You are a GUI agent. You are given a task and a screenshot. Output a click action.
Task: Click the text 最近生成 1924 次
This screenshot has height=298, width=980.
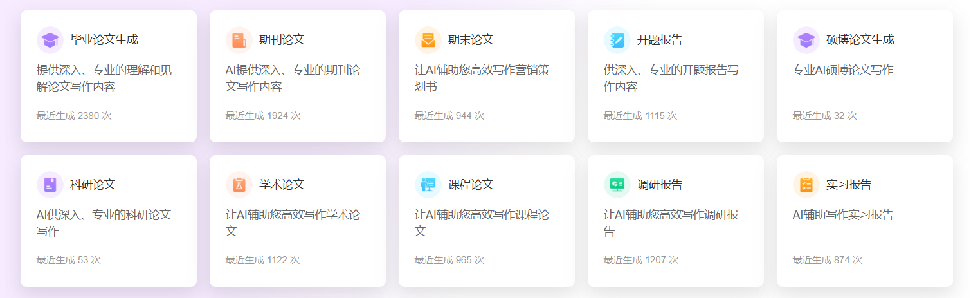(263, 116)
